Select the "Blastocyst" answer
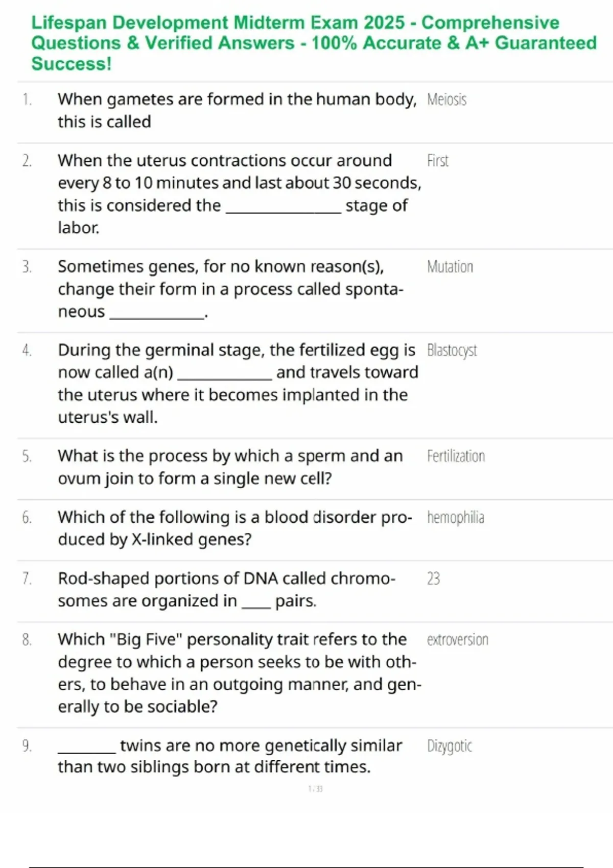 point(452,351)
